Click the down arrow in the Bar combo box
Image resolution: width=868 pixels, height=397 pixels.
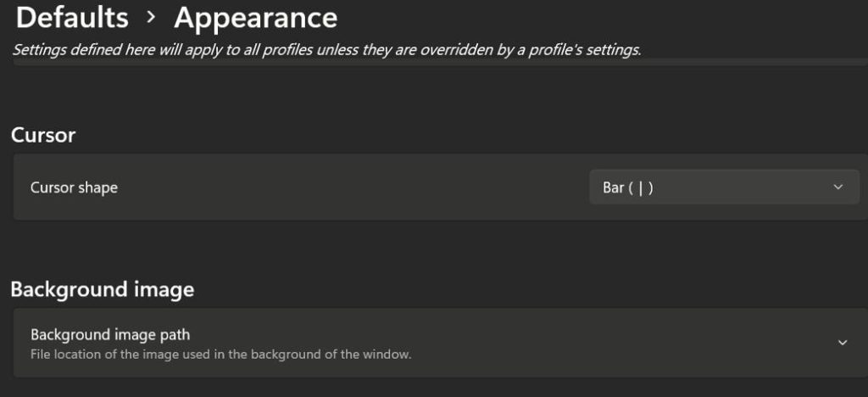[838, 187]
